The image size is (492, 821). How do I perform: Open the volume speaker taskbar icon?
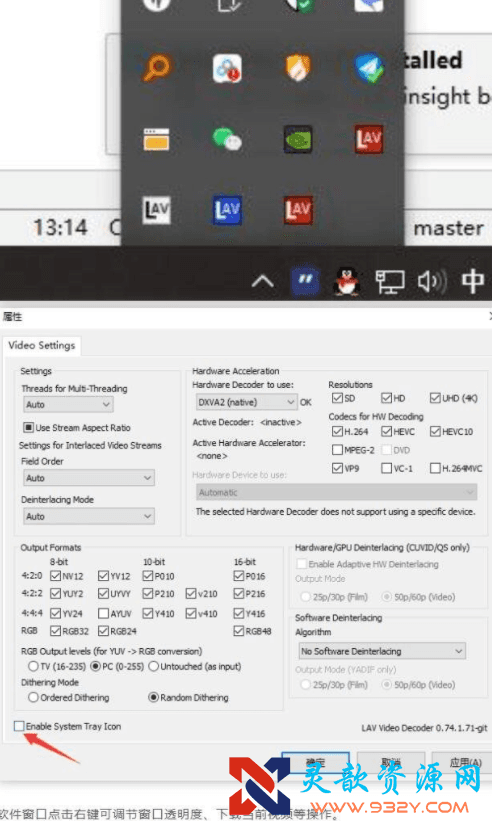[432, 282]
